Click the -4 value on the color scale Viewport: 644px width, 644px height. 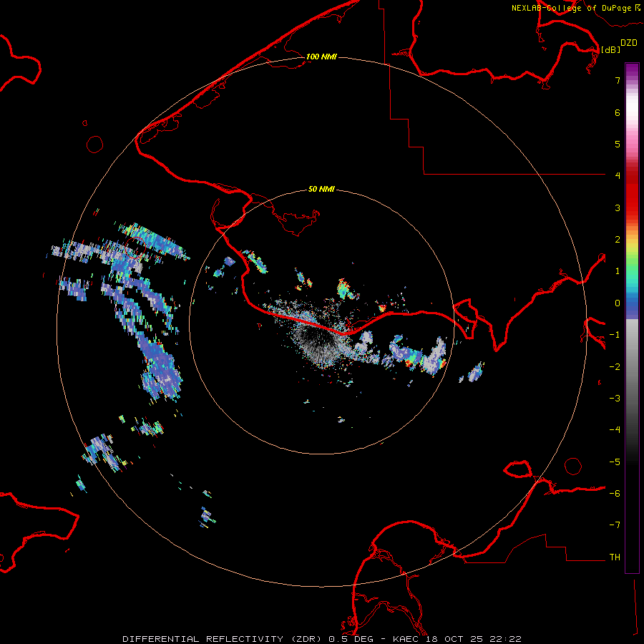coord(615,430)
